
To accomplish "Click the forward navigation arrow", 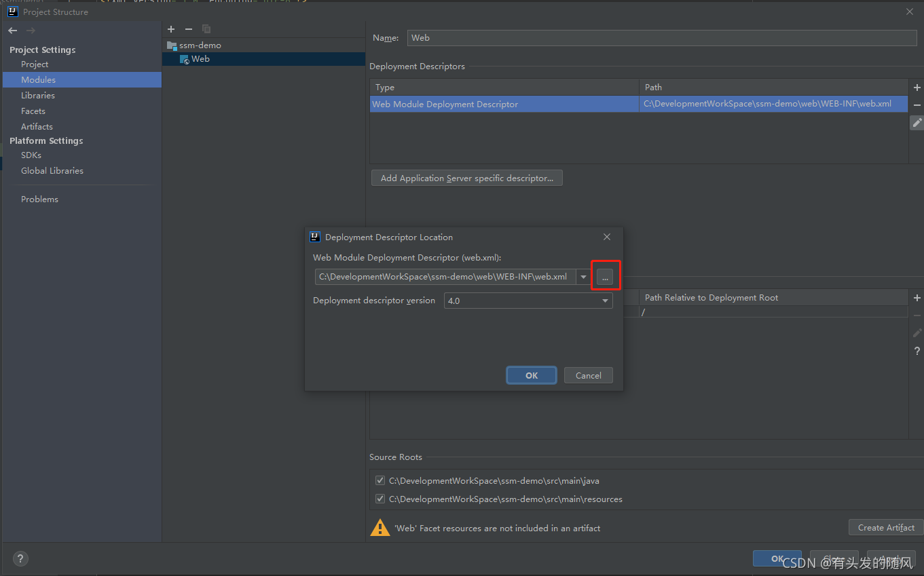I will (31, 31).
